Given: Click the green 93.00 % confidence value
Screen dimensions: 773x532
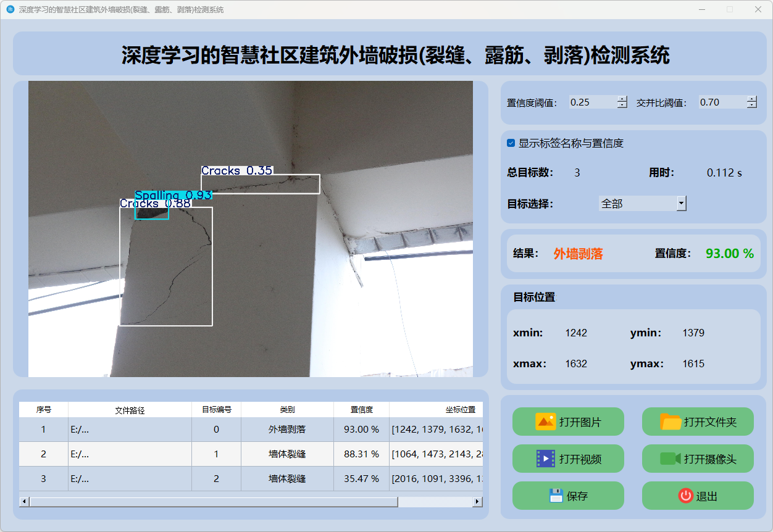Looking at the screenshot, I should click(x=730, y=254).
